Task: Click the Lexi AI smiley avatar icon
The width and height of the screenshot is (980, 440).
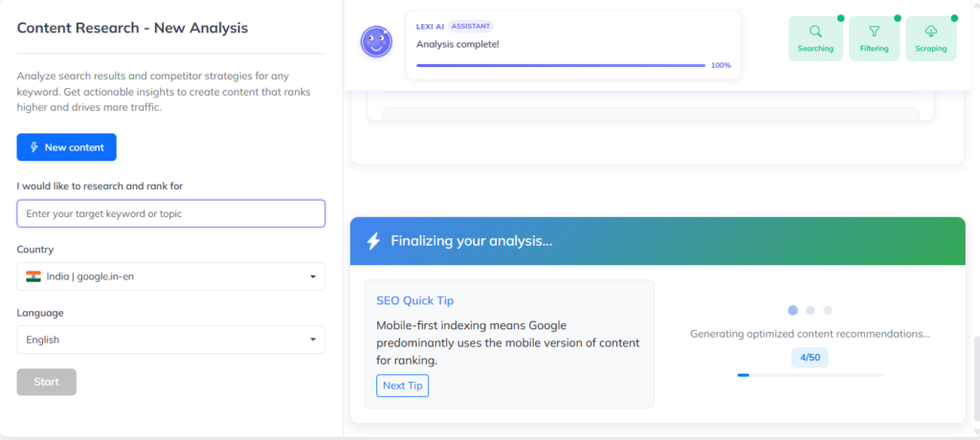Action: pyautogui.click(x=376, y=41)
